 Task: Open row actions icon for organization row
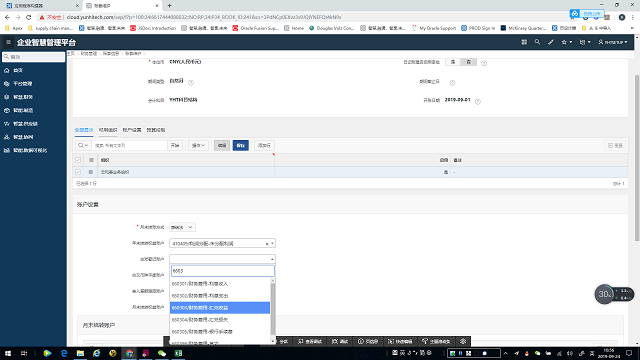(91, 172)
